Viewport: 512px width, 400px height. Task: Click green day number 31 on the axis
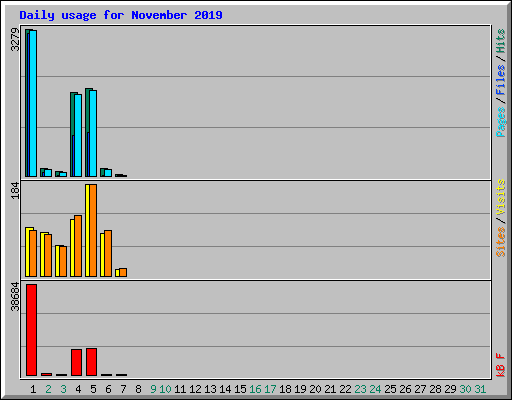click(480, 389)
